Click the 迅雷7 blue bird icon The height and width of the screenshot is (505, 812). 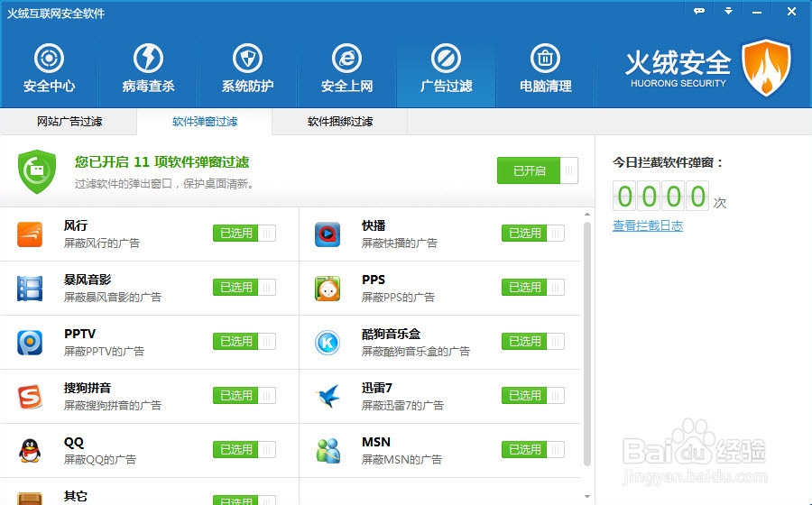pos(328,397)
